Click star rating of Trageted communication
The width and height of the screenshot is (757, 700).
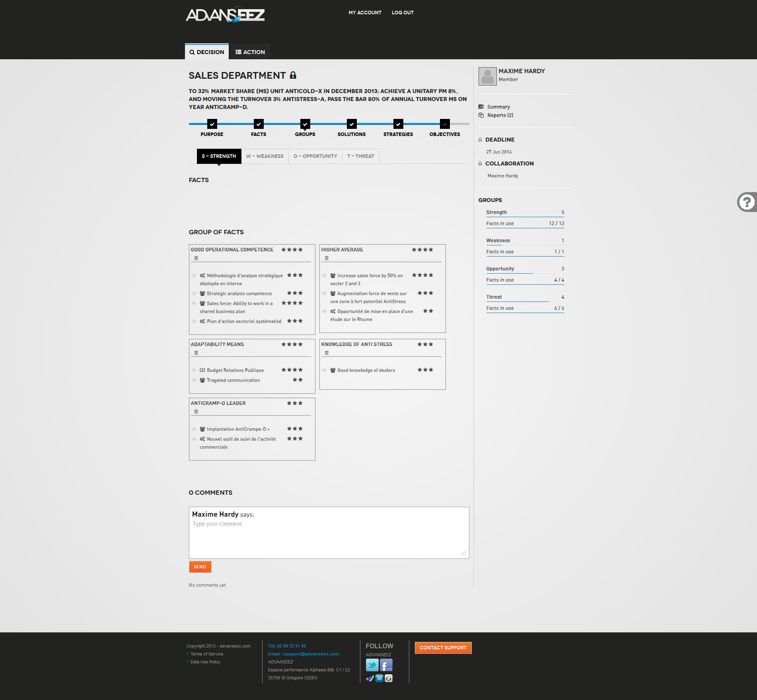coord(298,380)
